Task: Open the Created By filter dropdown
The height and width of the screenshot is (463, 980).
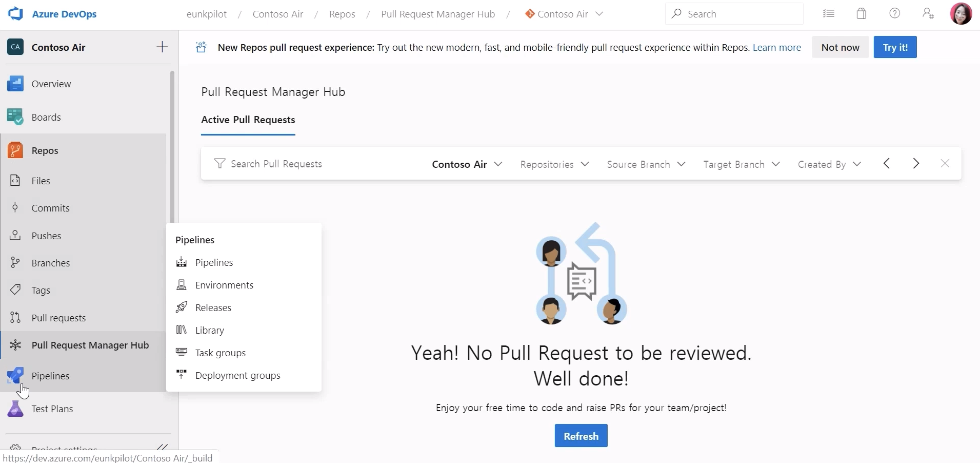Action: [829, 164]
